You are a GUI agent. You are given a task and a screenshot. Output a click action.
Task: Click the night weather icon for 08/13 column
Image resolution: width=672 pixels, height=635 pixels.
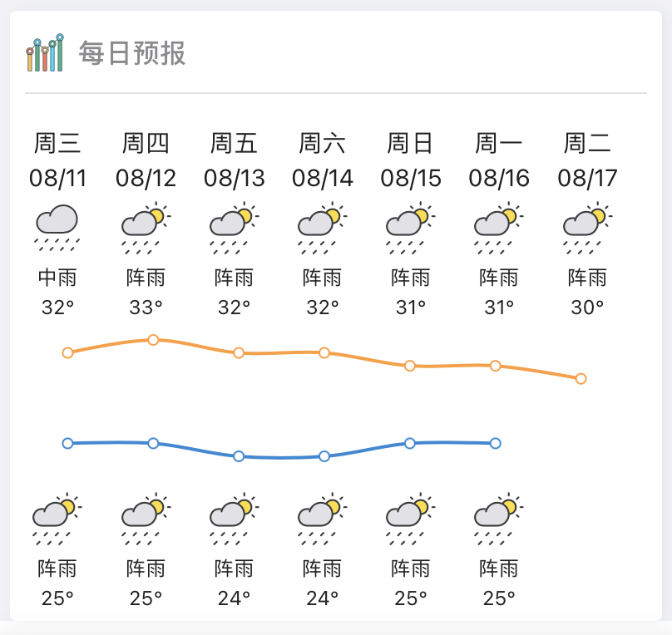[234, 519]
